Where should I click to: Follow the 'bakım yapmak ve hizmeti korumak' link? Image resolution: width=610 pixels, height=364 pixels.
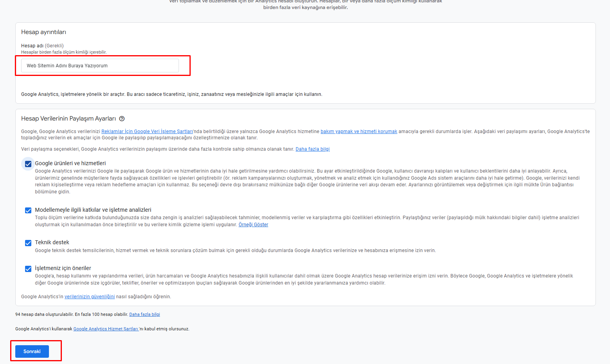click(359, 132)
